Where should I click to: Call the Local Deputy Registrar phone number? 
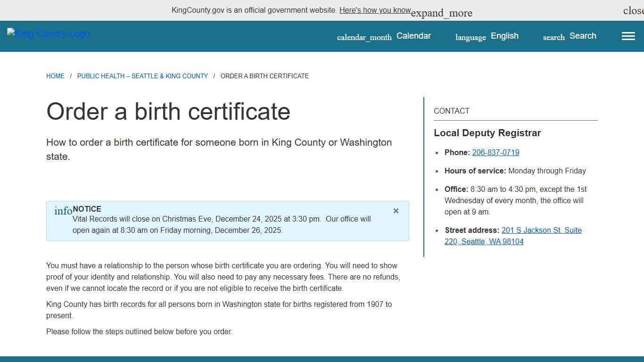click(x=495, y=152)
